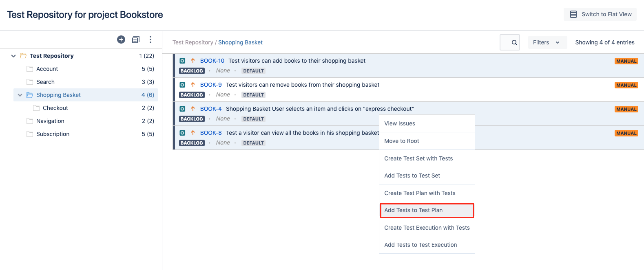Click the MANUAL badge of BOOK-8

(x=626, y=133)
